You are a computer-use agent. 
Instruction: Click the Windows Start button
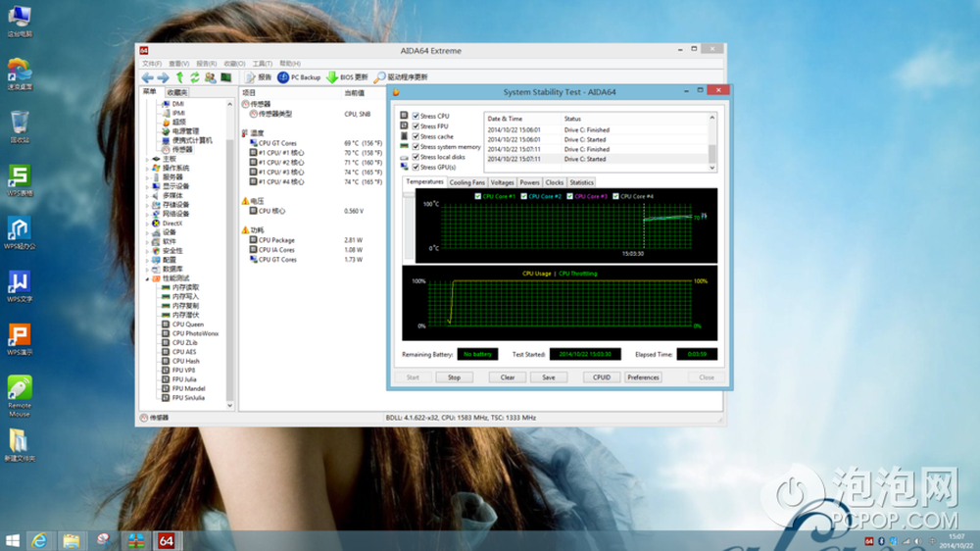(12, 540)
